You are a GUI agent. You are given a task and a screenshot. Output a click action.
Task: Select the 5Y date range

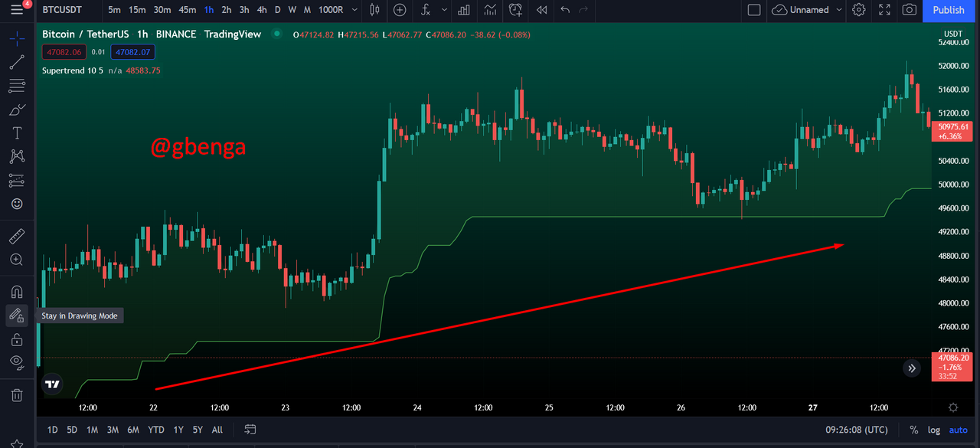point(198,430)
